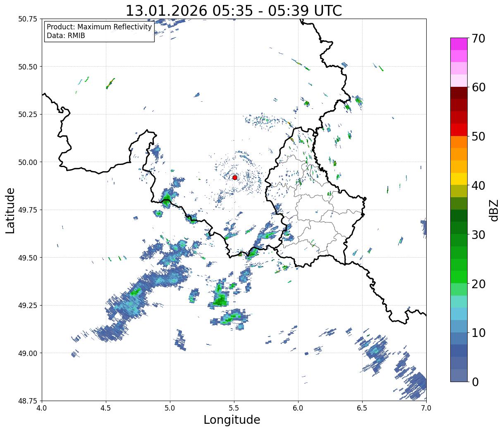The width and height of the screenshot is (504, 430).
Task: Click the bright green swatch just above 20
Action: click(x=459, y=277)
